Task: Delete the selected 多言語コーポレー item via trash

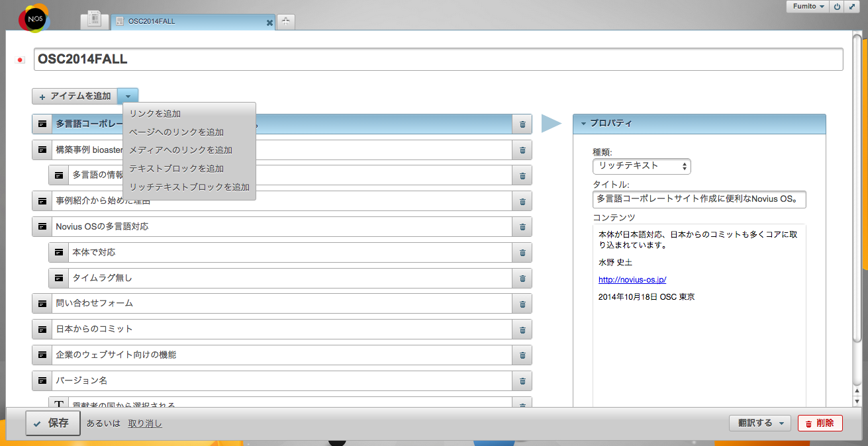Action: point(522,124)
